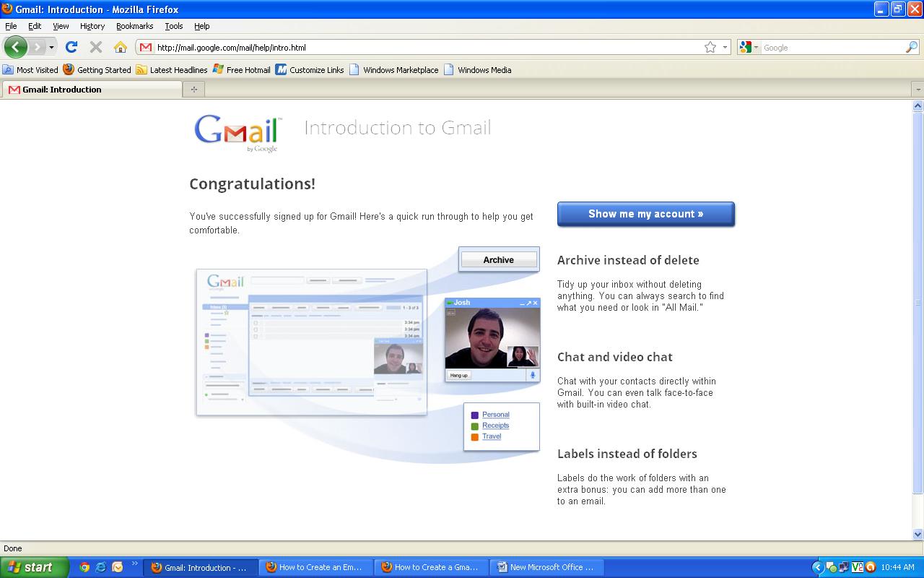Image resolution: width=924 pixels, height=578 pixels.
Task: Select the Gmail: Introduction tab
Action: (x=92, y=90)
